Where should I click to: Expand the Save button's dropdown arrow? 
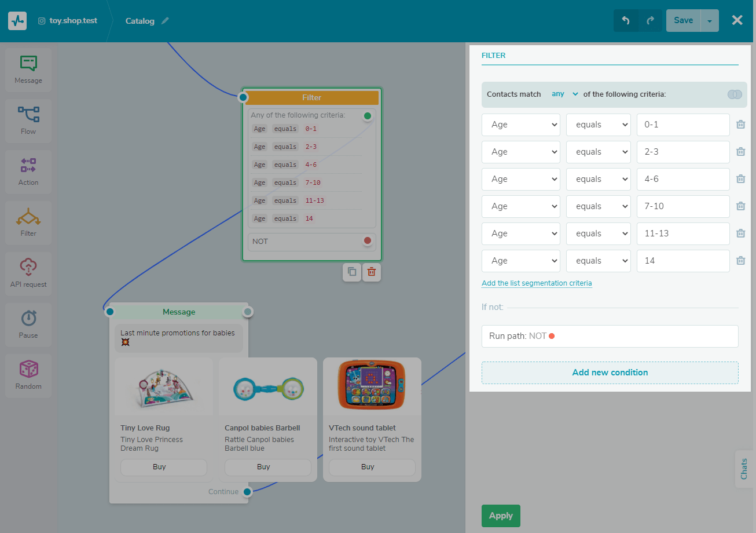[710, 20]
